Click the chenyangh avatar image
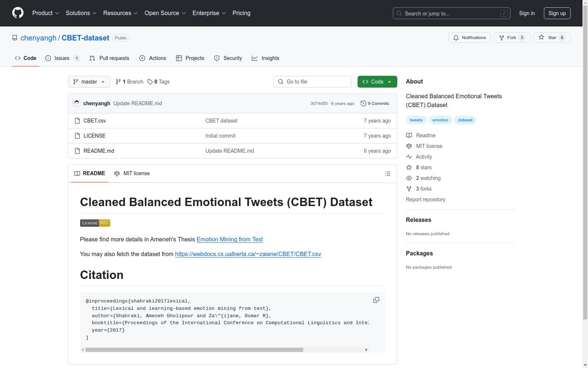Image resolution: width=588 pixels, height=368 pixels. 77,103
